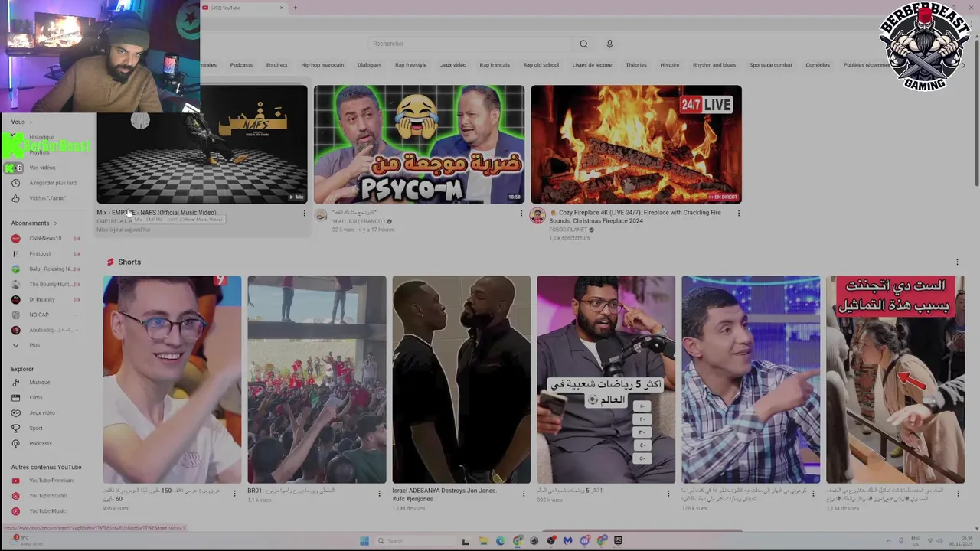Open Balu - Relaxing N... channel avatar
980x551 pixels.
point(15,269)
